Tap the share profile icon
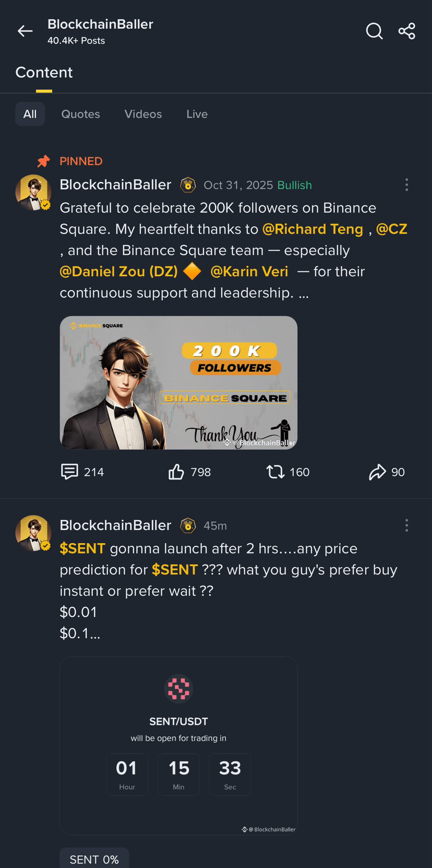Image resolution: width=432 pixels, height=868 pixels. coord(406,31)
